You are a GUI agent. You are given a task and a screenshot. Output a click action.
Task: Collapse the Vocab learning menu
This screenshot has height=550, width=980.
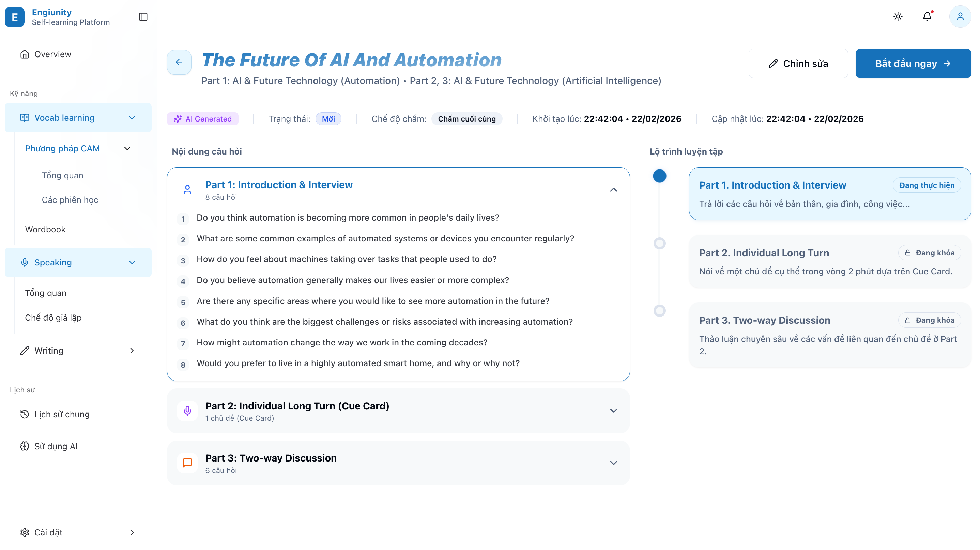(x=132, y=118)
